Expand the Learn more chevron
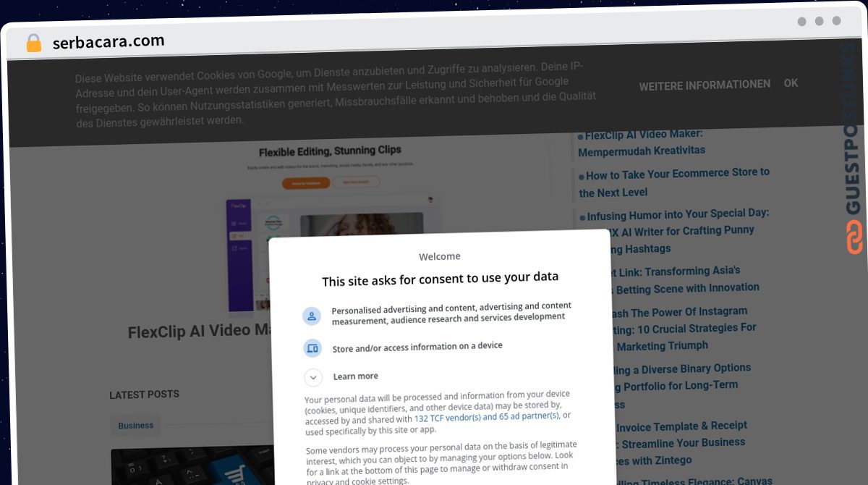Image resolution: width=868 pixels, height=485 pixels. point(313,377)
